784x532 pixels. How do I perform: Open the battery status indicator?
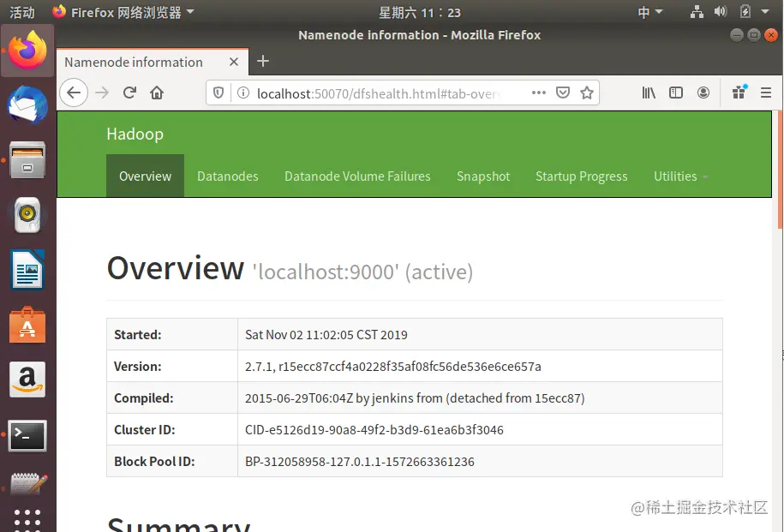745,11
